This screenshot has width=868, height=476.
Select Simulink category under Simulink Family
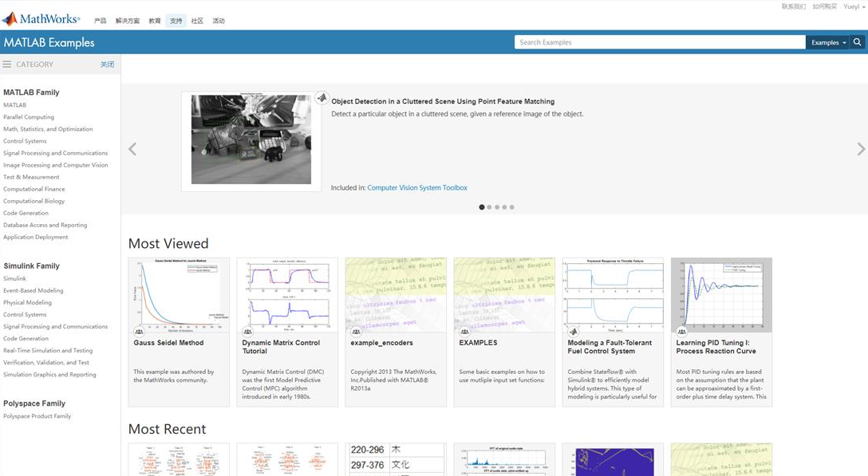pos(15,278)
